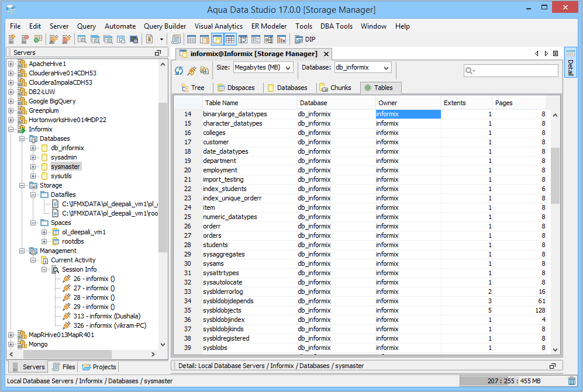Switch to the Tree tab
This screenshot has width=583, height=392.
point(193,88)
